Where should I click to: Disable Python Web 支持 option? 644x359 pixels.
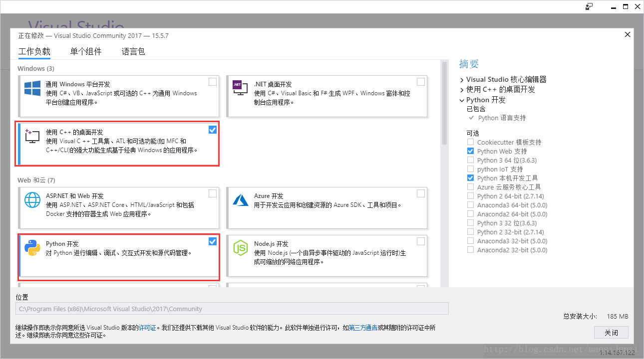[470, 151]
